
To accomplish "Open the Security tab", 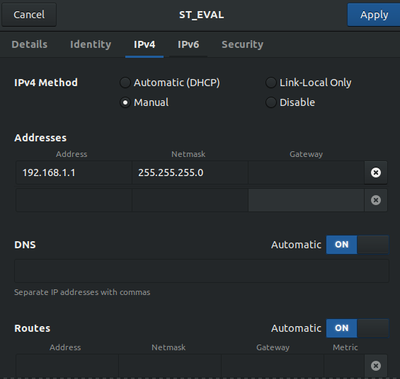I will pos(242,44).
